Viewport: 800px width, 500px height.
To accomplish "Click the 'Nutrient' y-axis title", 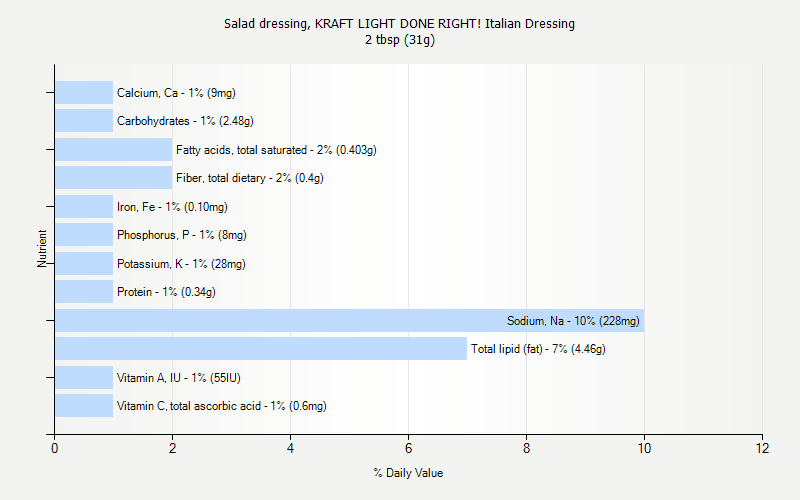I will (x=42, y=248).
